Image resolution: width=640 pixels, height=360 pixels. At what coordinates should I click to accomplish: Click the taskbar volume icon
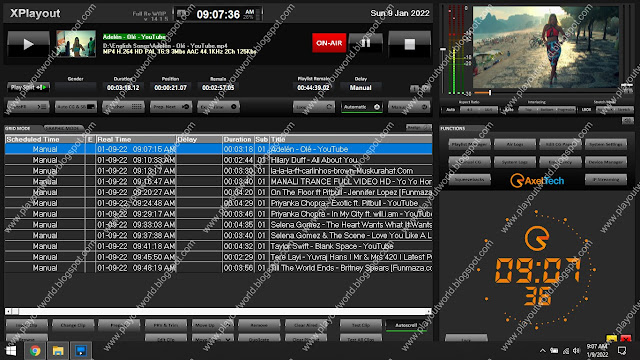pos(576,351)
